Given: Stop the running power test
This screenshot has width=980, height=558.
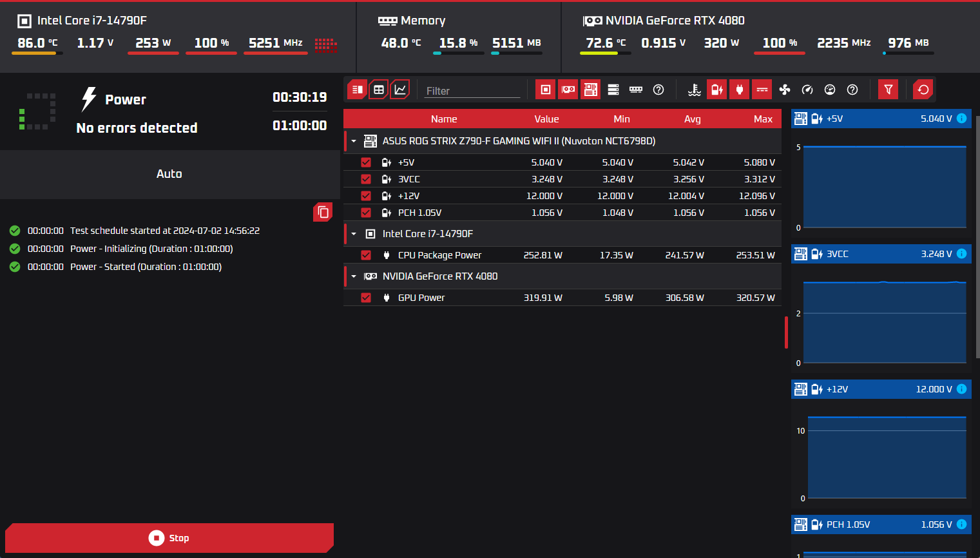Looking at the screenshot, I should coord(169,538).
